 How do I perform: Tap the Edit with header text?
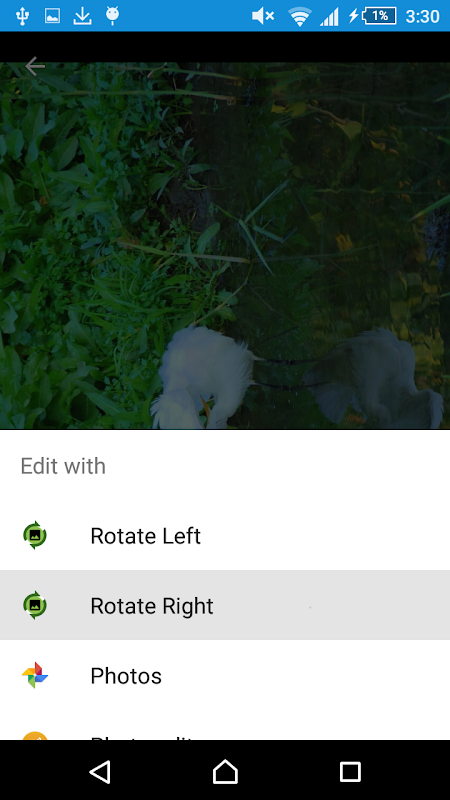coord(63,466)
